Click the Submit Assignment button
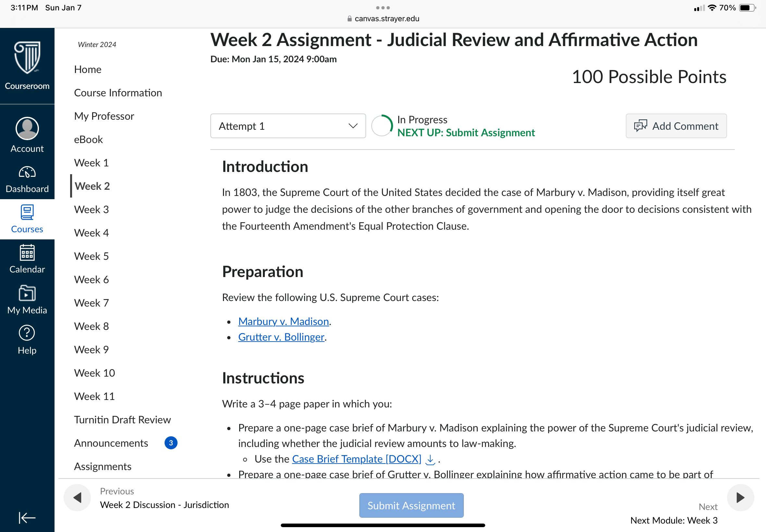766x532 pixels. [411, 505]
